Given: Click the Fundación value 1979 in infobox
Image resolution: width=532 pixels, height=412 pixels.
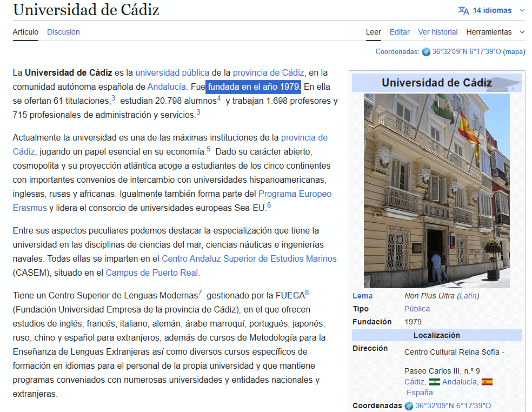Looking at the screenshot, I should pyautogui.click(x=413, y=322).
